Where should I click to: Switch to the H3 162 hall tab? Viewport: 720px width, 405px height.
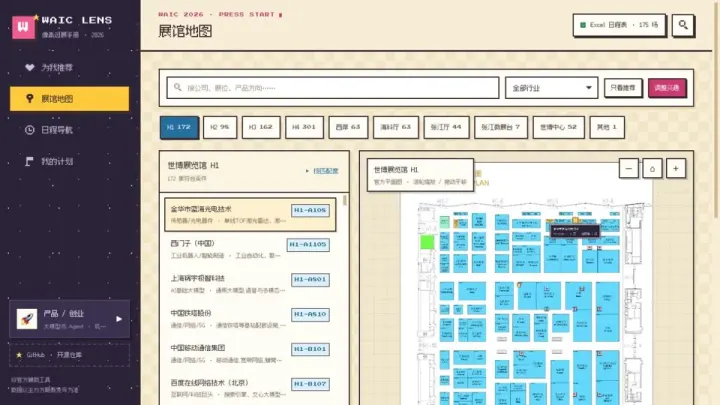261,127
